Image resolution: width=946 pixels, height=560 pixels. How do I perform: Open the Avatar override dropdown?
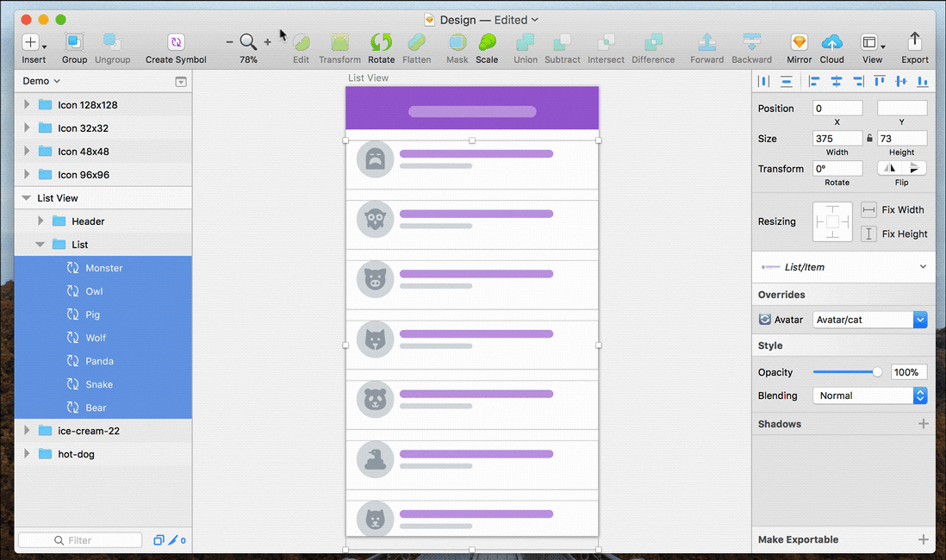click(x=870, y=320)
